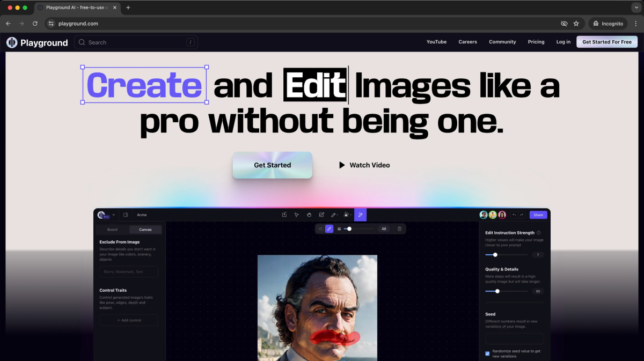The image size is (644, 361).
Task: Click the Acme project name
Action: (x=142, y=215)
